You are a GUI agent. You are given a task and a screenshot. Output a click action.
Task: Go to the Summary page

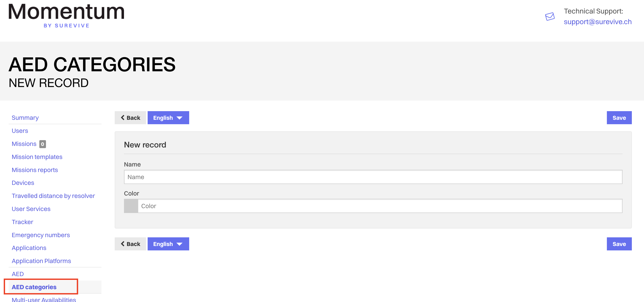pyautogui.click(x=25, y=117)
